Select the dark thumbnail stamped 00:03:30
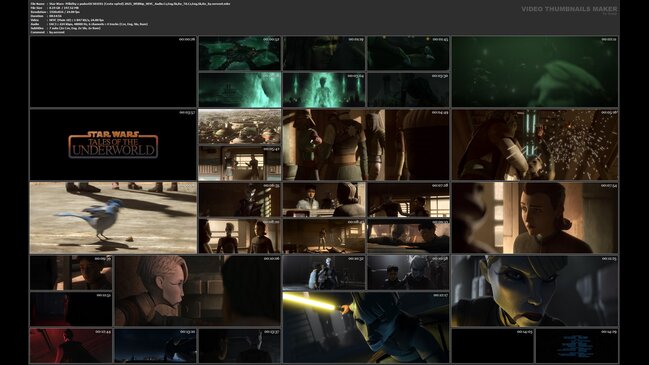Viewport: 649px width, 365px height. point(409,90)
